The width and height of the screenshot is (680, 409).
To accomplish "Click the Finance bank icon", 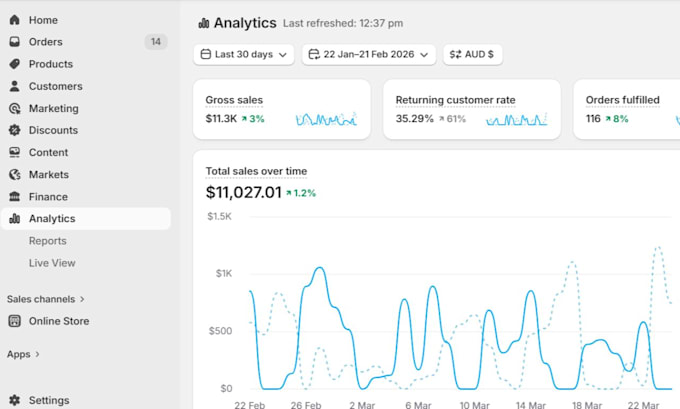I will point(14,196).
